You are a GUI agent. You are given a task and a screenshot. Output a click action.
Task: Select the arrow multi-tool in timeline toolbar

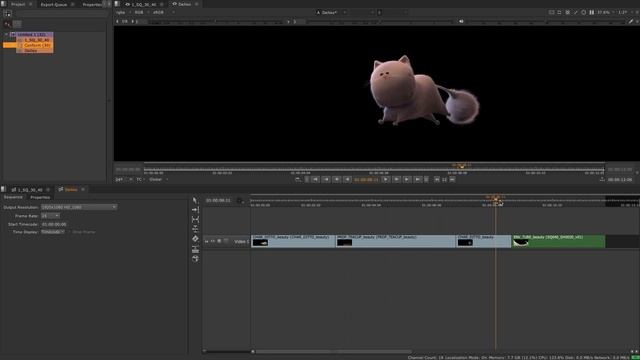[195, 200]
